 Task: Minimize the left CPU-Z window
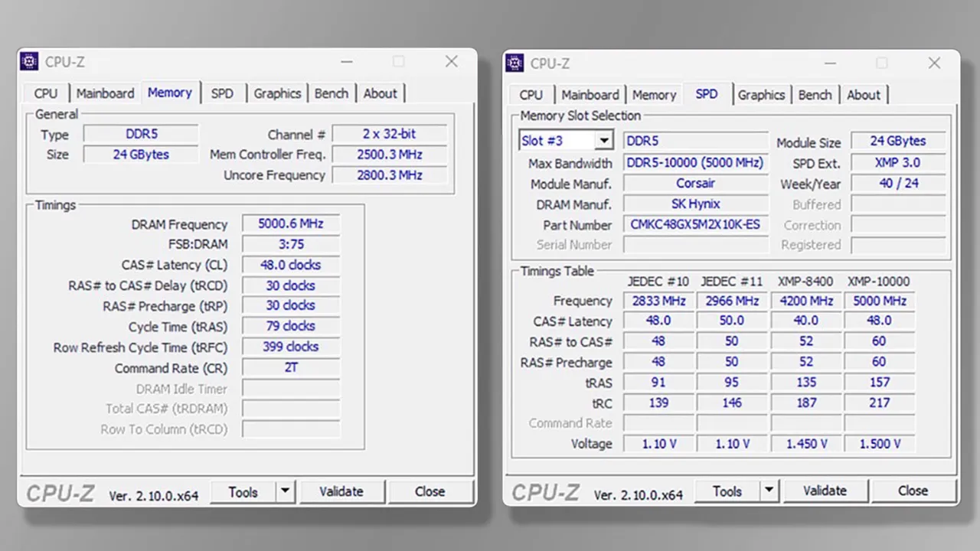tap(347, 62)
